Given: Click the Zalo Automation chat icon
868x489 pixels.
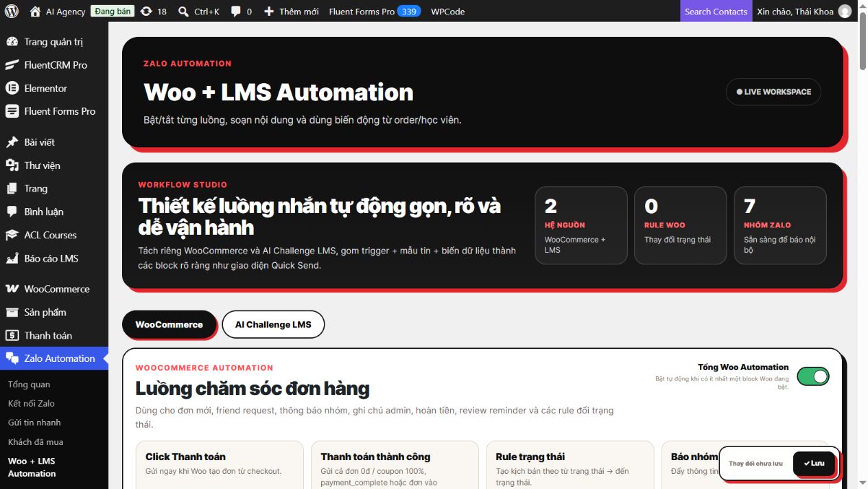Looking at the screenshot, I should click(x=12, y=359).
